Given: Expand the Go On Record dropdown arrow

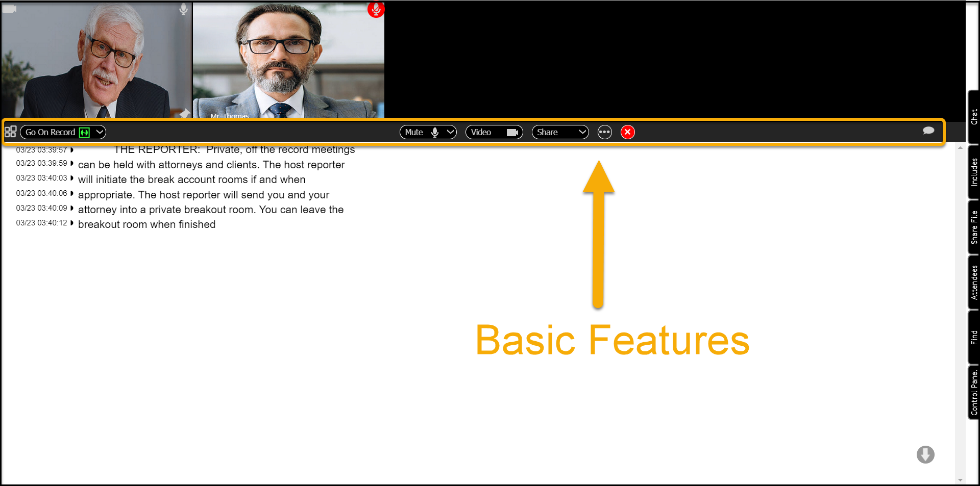Looking at the screenshot, I should point(100,132).
